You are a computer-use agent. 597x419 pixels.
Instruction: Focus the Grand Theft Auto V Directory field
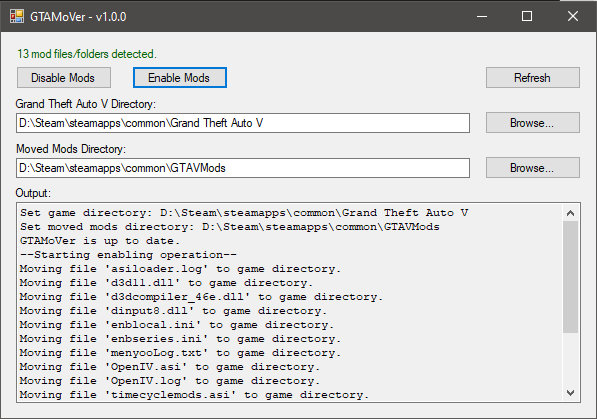(243, 123)
